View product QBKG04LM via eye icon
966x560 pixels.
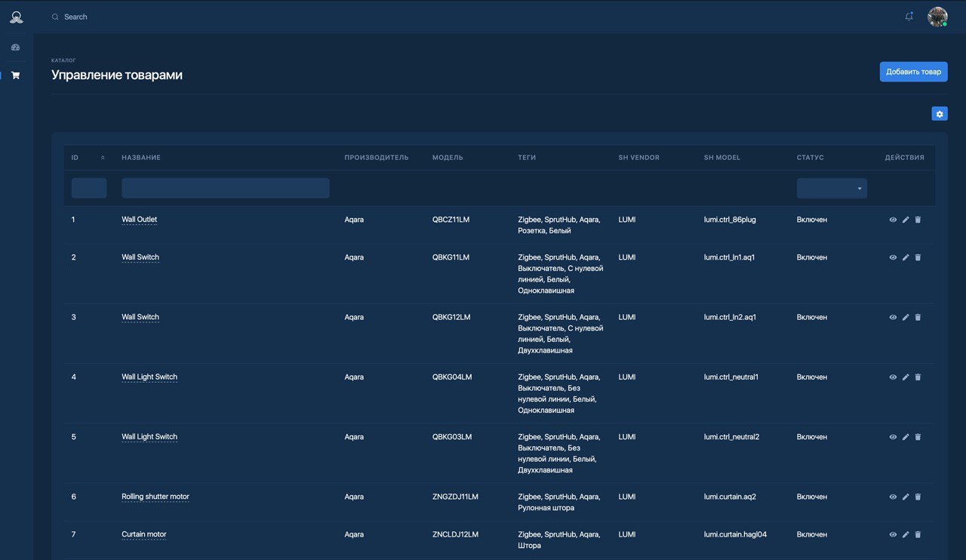click(x=893, y=377)
